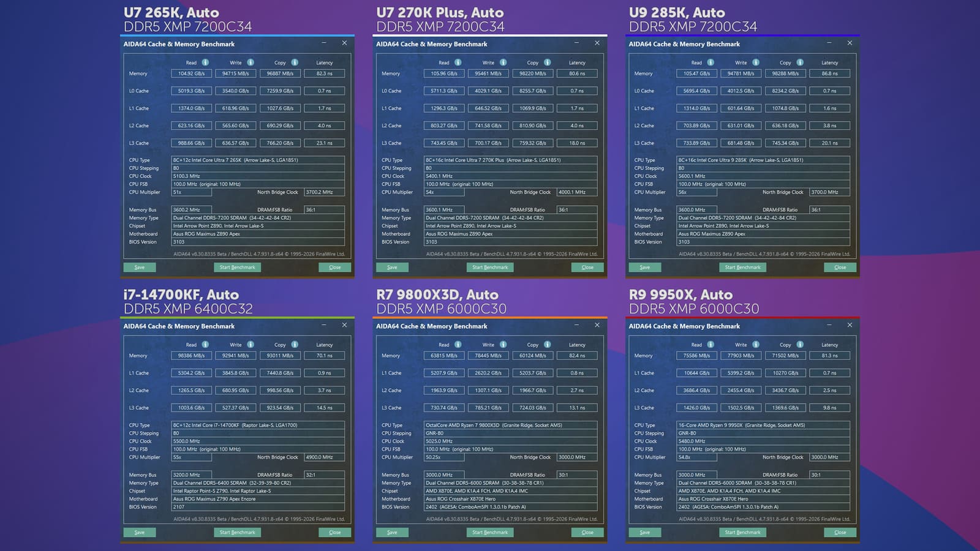Image resolution: width=980 pixels, height=551 pixels.
Task: Show Read info icon details in i7-14700KF window
Action: pos(205,345)
